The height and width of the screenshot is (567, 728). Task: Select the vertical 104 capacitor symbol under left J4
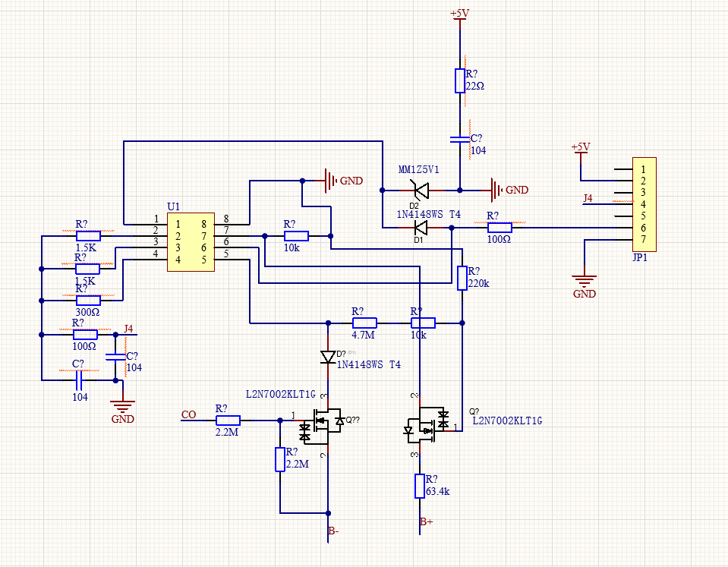tap(115, 357)
